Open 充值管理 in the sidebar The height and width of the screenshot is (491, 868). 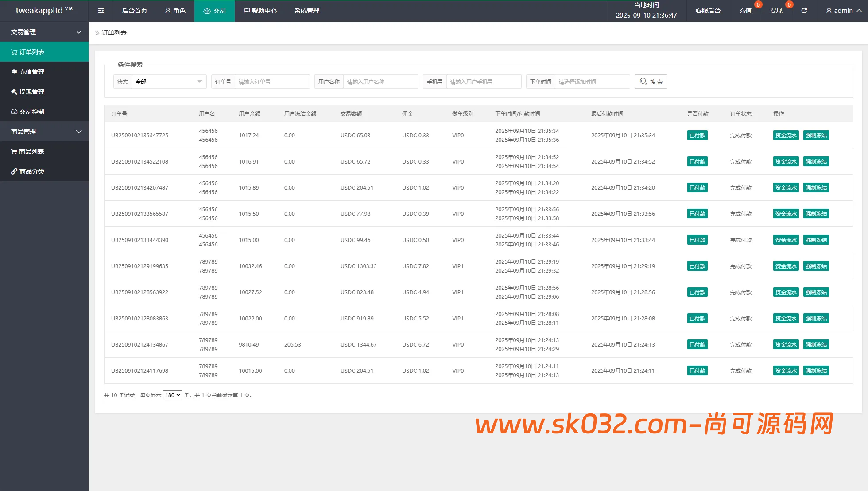click(44, 72)
